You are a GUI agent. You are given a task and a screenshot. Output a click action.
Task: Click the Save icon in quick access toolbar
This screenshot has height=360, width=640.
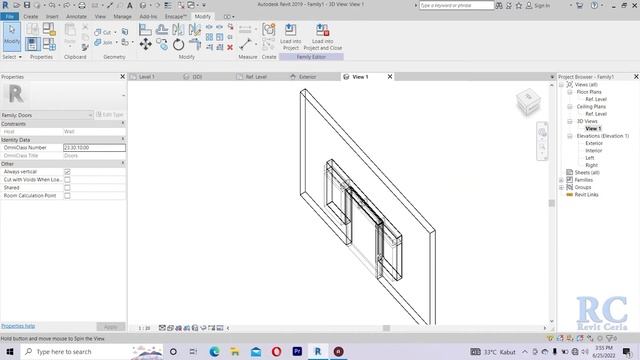27,5
